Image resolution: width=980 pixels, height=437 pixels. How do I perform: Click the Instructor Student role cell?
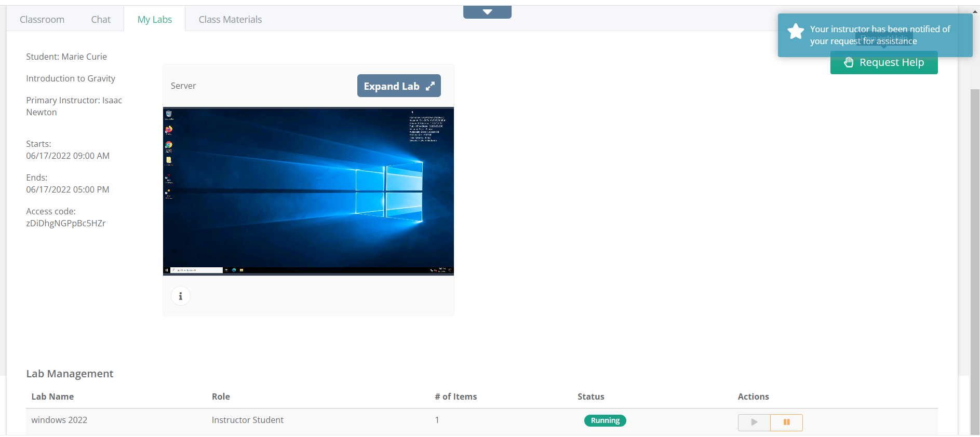point(248,420)
